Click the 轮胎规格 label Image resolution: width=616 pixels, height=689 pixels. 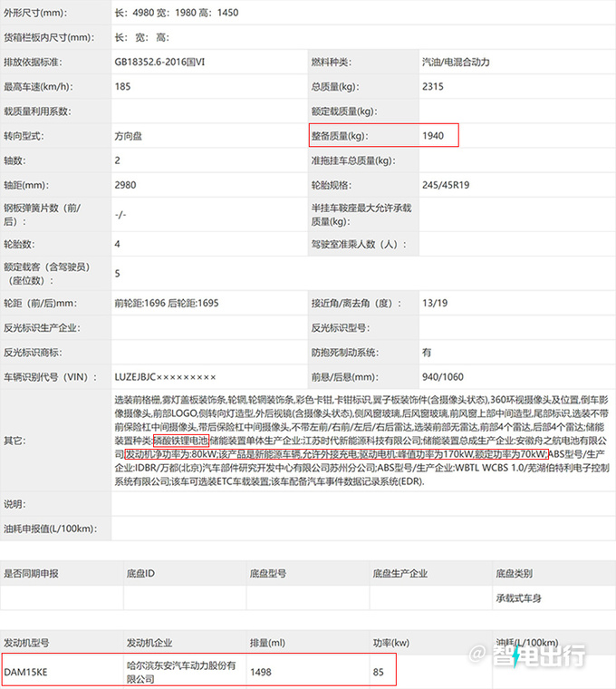332,185
